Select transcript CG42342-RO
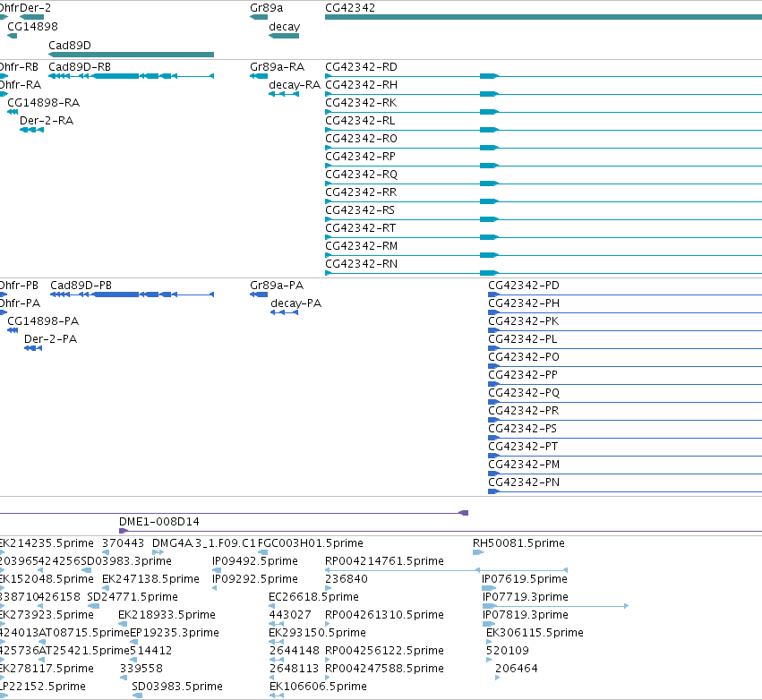 (361, 139)
